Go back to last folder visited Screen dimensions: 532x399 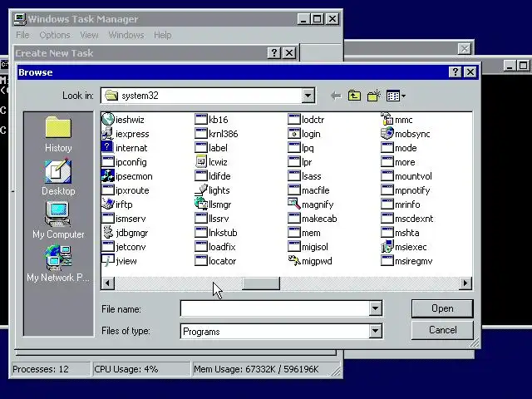pyautogui.click(x=336, y=96)
